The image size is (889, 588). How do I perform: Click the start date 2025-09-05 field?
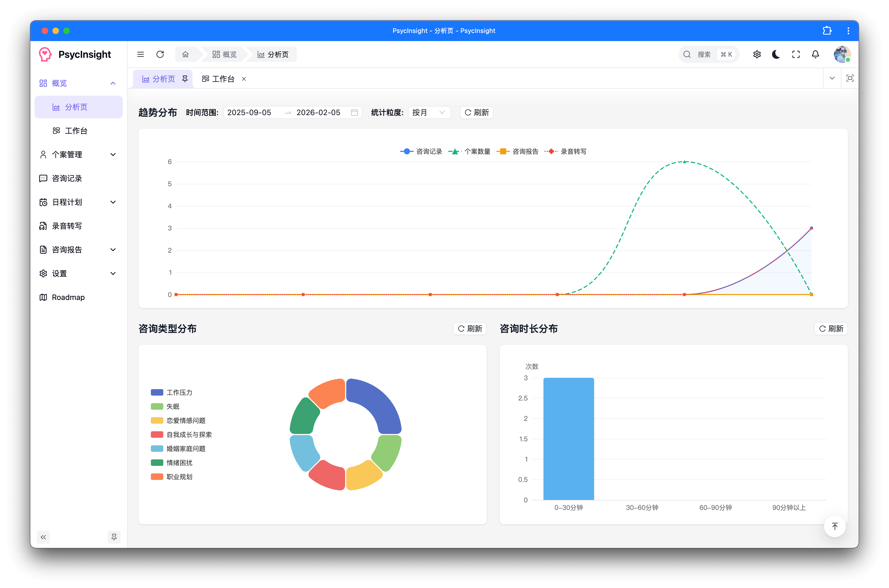click(250, 112)
